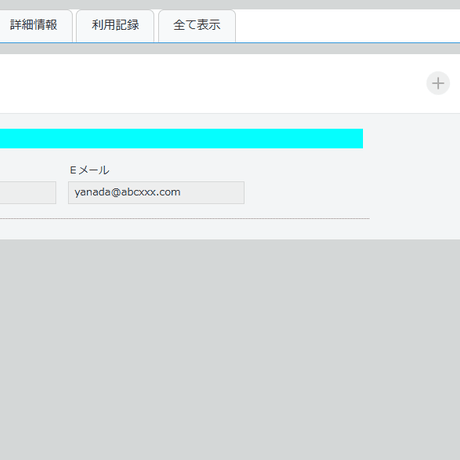Click the cut-off input field beside Eメール
The image size is (460, 460).
coord(28,192)
